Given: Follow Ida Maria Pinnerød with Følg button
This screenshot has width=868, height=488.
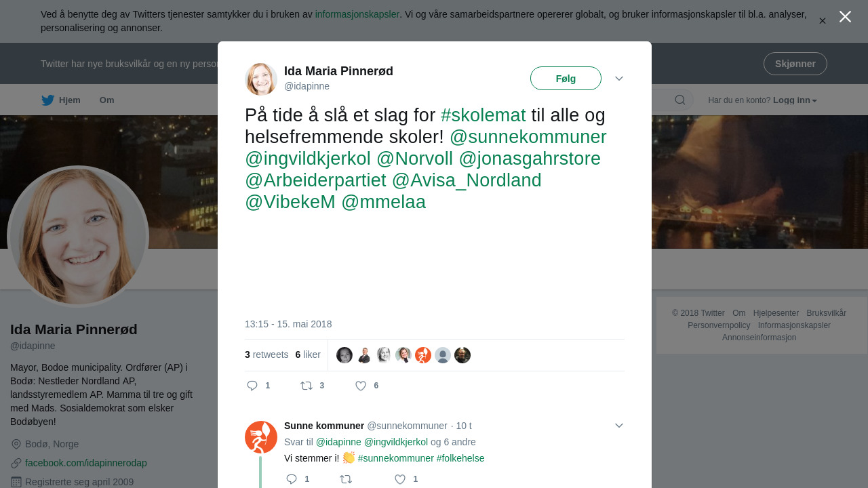Looking at the screenshot, I should [566, 79].
